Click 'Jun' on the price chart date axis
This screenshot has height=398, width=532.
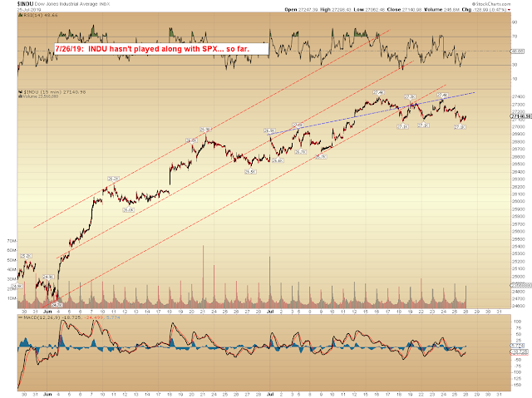pos(47,312)
